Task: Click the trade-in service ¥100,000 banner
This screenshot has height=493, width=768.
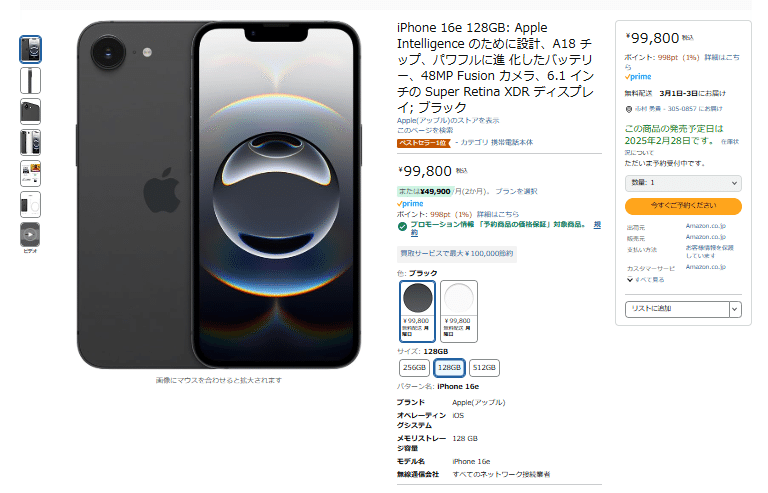Action: pyautogui.click(x=456, y=254)
